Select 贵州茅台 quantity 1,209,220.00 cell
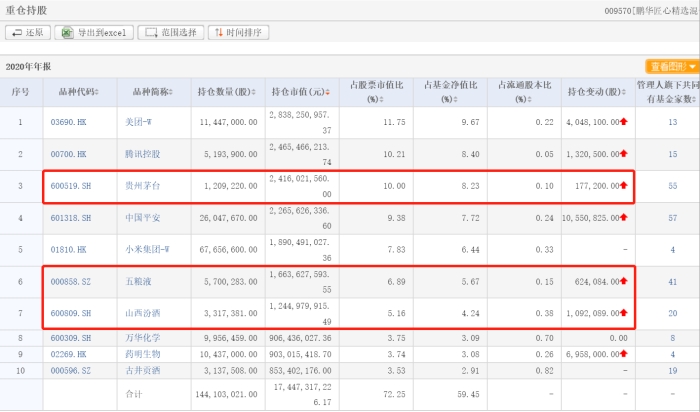The width and height of the screenshot is (700, 412). coord(230,186)
